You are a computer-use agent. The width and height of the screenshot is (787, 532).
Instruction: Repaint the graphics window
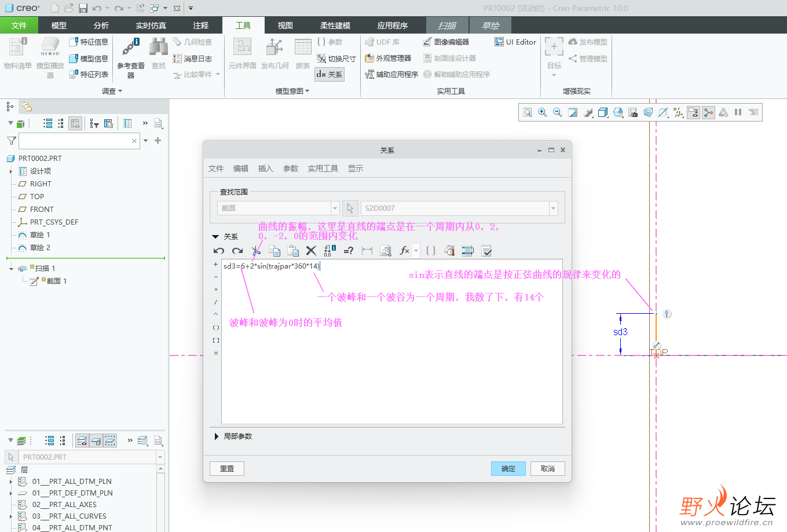tap(573, 112)
